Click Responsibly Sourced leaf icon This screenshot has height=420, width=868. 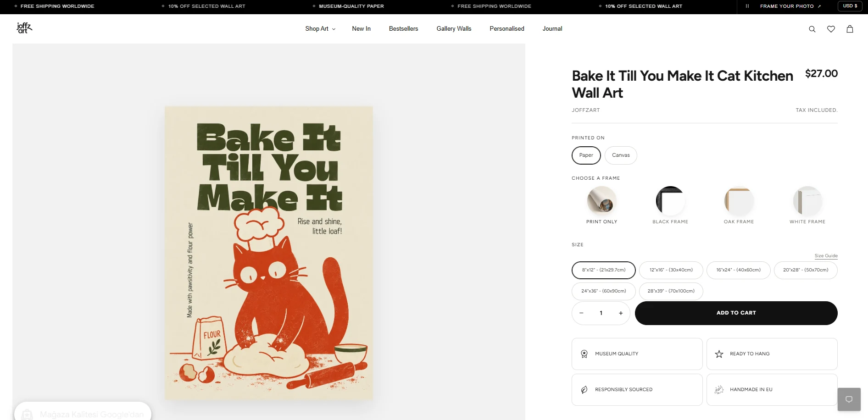[x=584, y=390]
